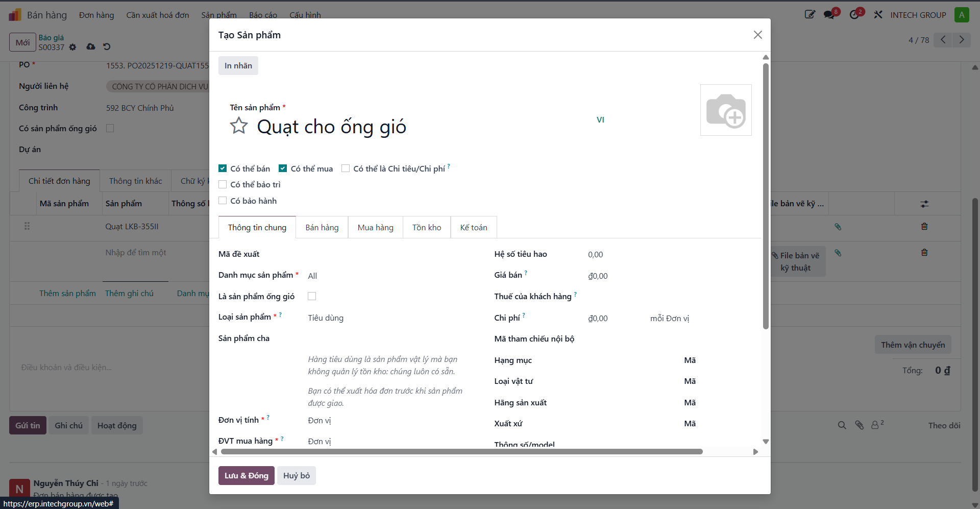Click Lưu & Đóng button

(247, 476)
